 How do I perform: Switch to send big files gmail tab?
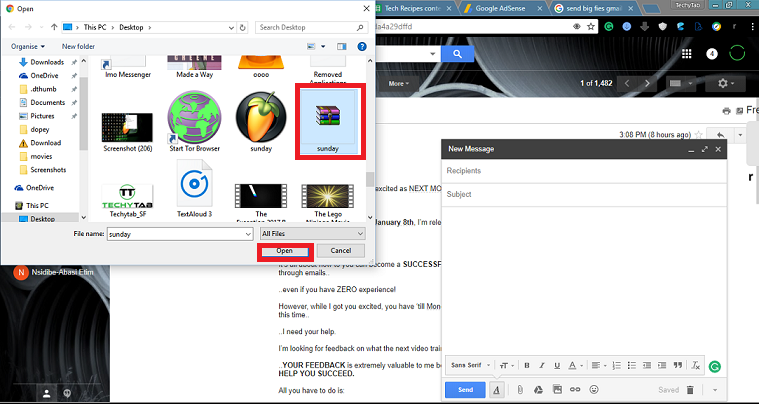594,8
